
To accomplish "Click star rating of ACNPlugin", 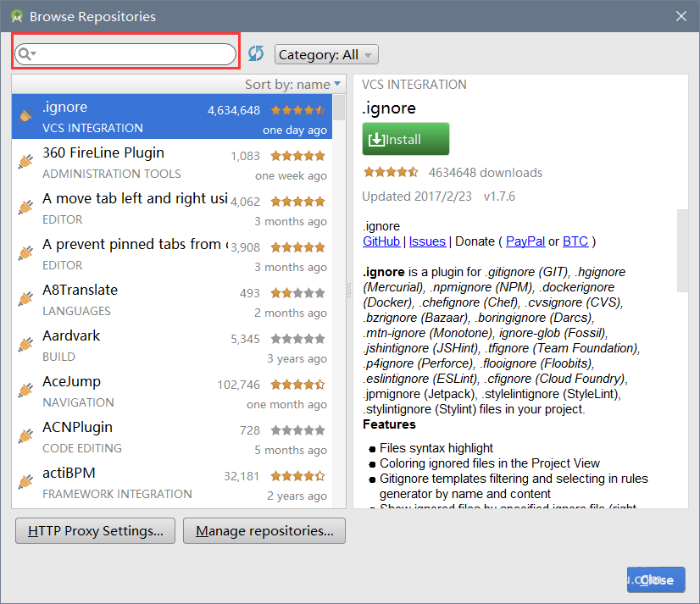I will coord(297,430).
